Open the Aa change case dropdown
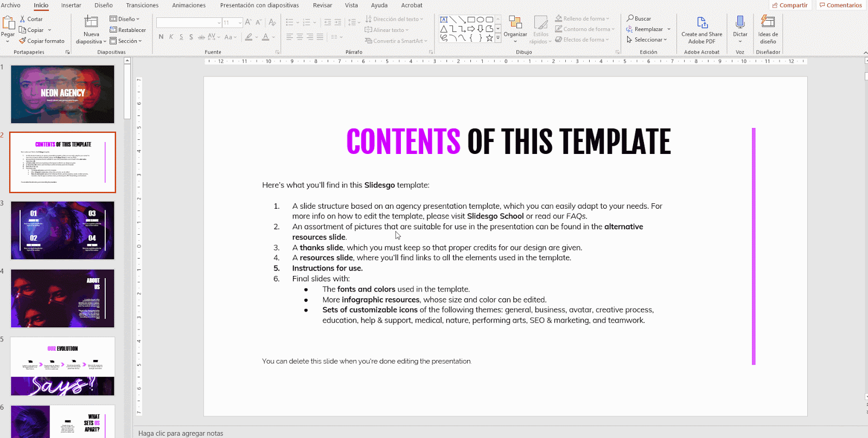868x438 pixels. click(230, 37)
